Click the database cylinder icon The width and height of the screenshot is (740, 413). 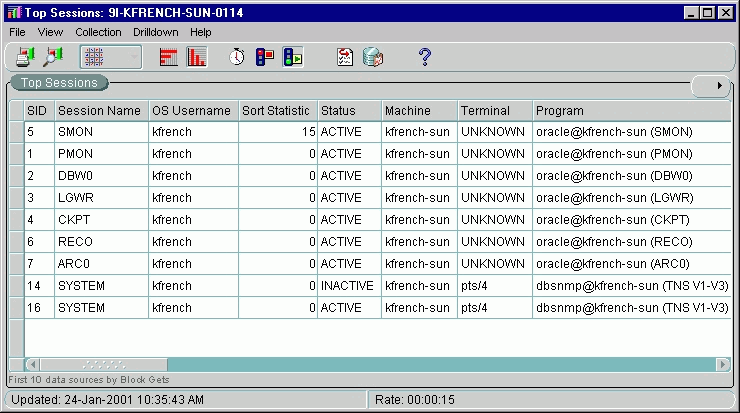[372, 57]
